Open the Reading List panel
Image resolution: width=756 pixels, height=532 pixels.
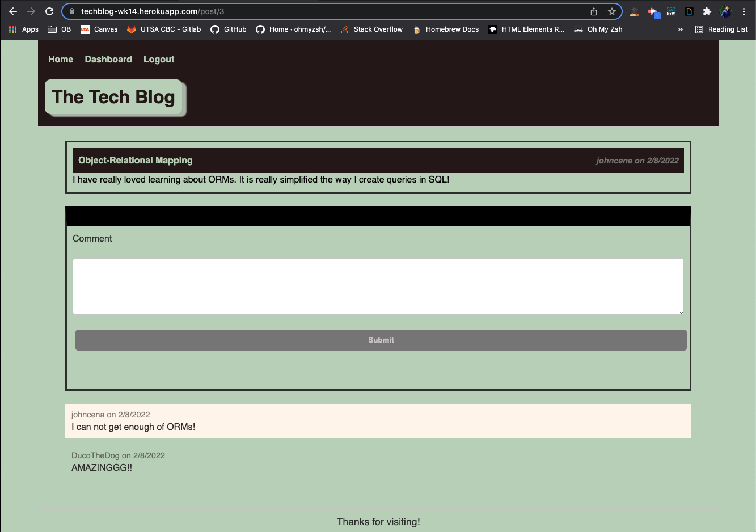721,29
